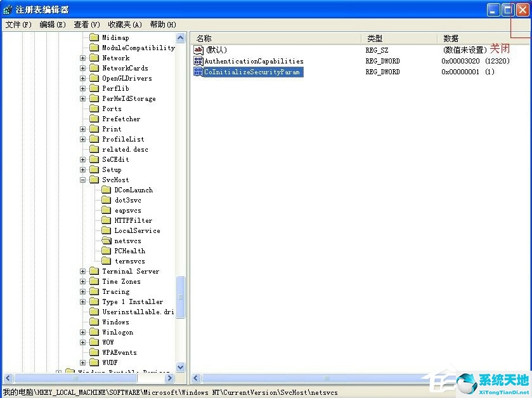The width and height of the screenshot is (532, 398).
Task: Open the 查看(V) menu
Action: click(x=86, y=25)
